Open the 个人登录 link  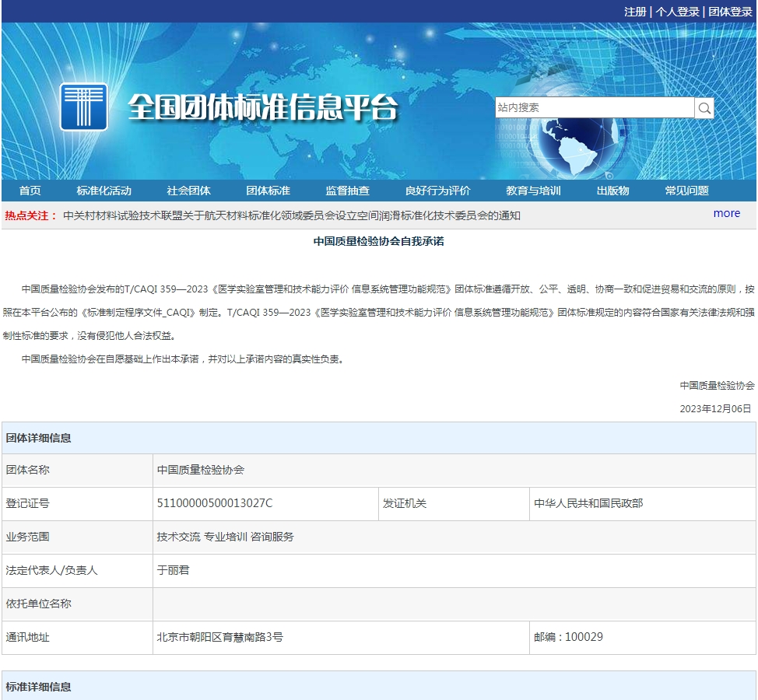point(677,12)
